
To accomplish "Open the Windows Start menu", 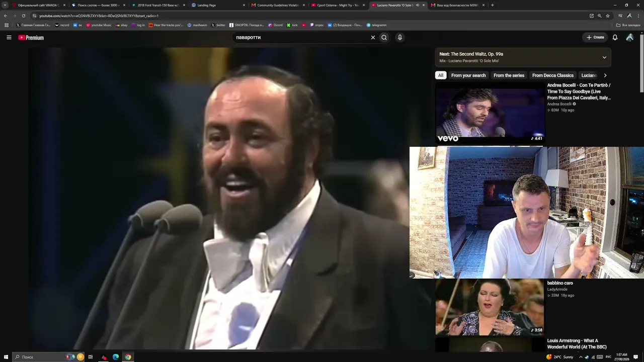I will (x=6, y=357).
